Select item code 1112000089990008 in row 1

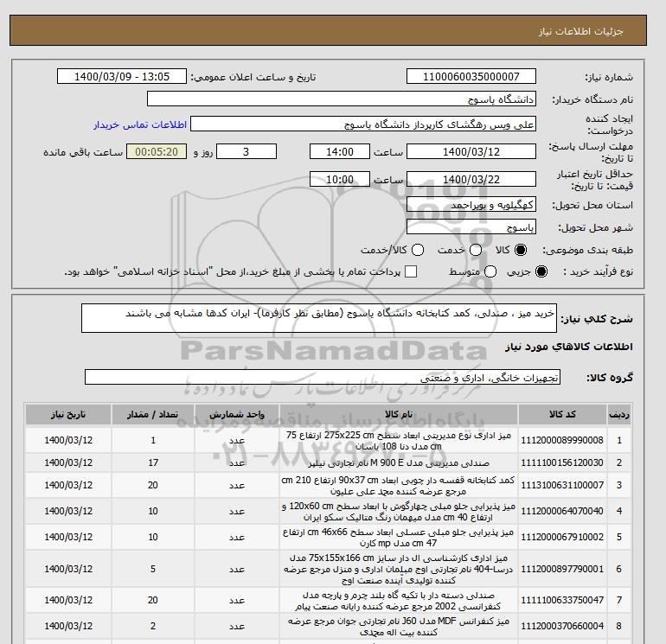click(562, 440)
